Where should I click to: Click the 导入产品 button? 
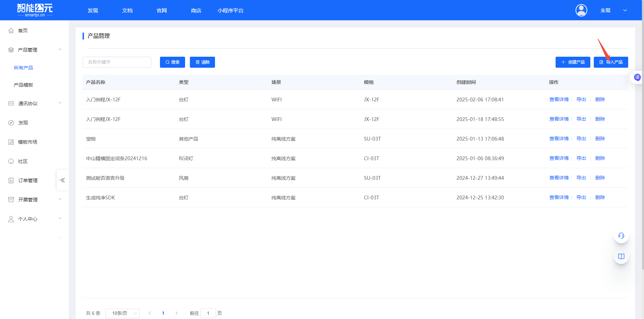point(611,62)
